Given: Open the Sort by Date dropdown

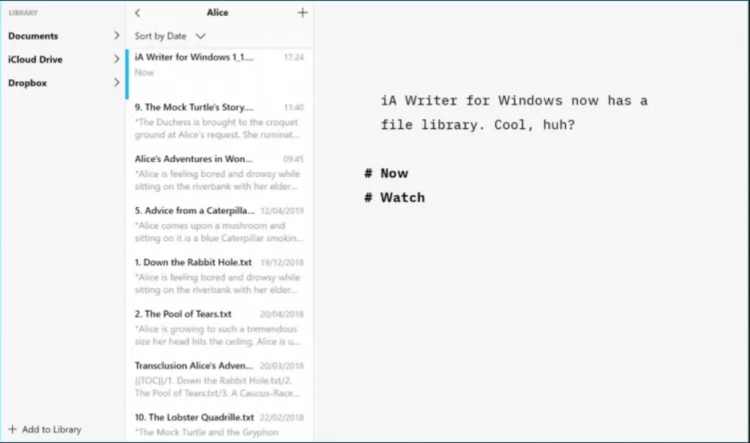Looking at the screenshot, I should [170, 36].
